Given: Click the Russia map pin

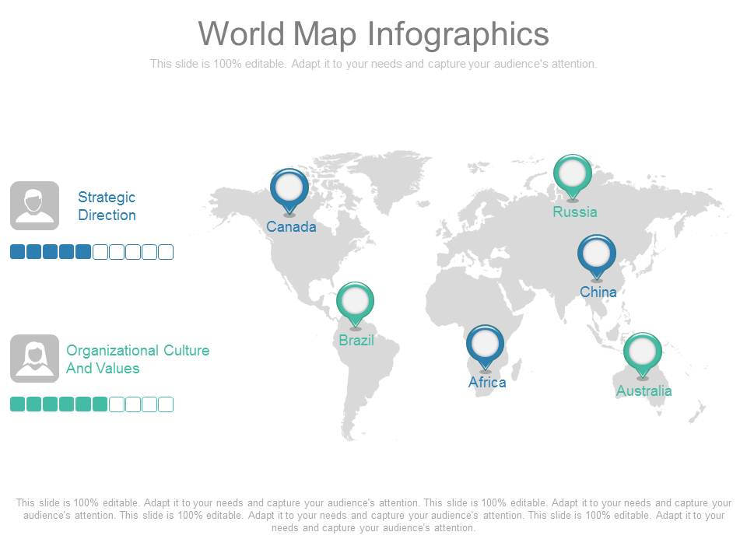Looking at the screenshot, I should pos(573,177).
